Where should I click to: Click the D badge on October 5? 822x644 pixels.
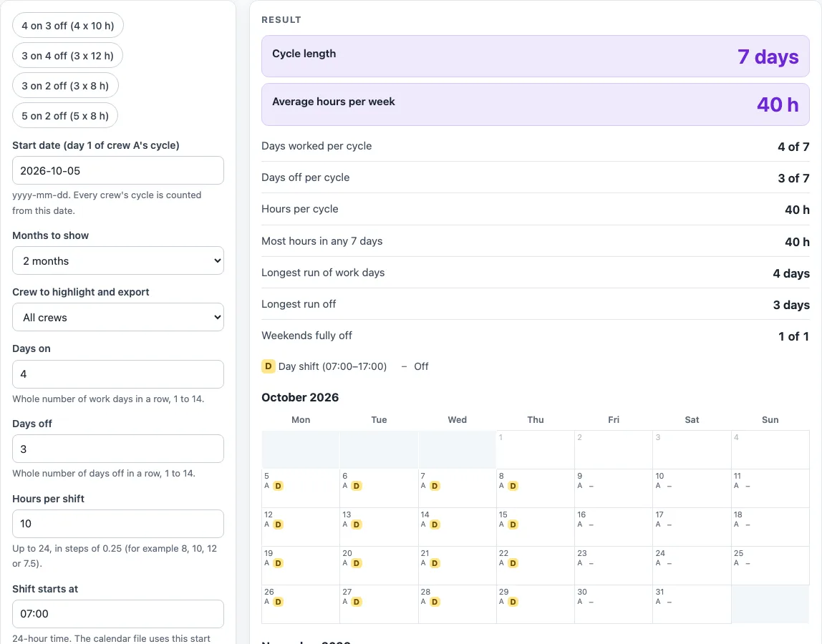pos(279,486)
